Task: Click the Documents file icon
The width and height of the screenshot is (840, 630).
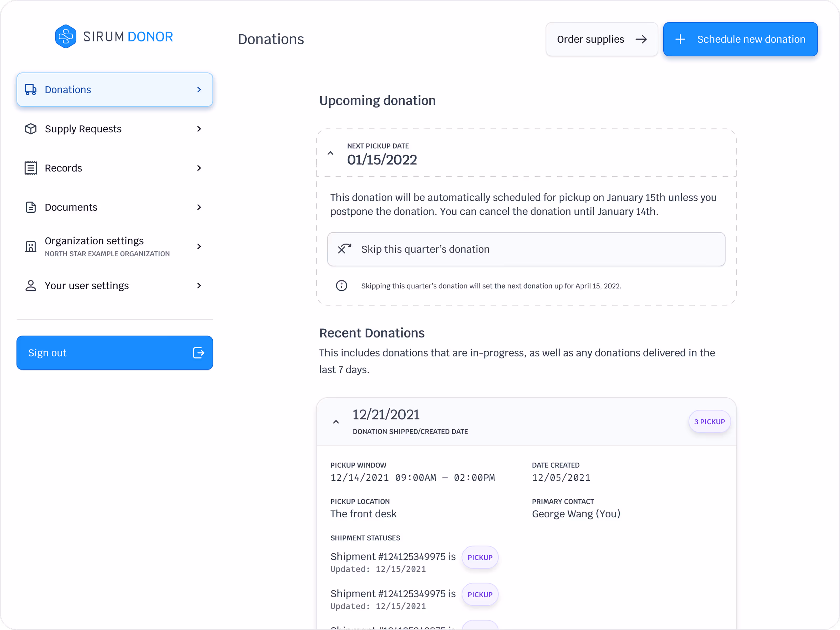Action: pos(31,207)
